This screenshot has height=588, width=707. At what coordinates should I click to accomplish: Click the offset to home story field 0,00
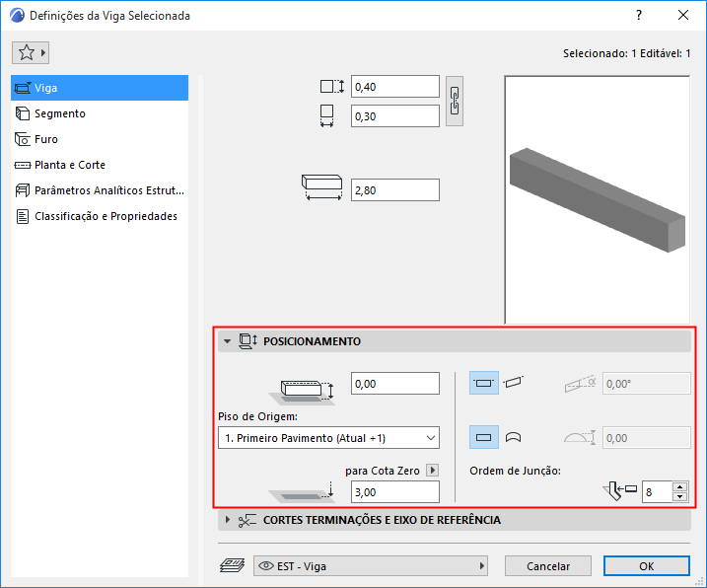(x=395, y=384)
